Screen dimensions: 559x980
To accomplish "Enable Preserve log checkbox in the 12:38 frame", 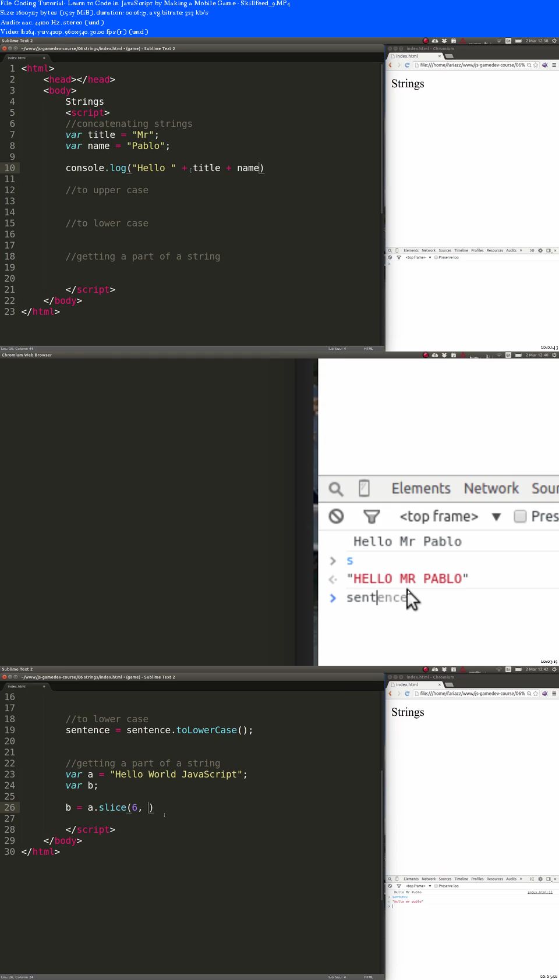I will click(x=436, y=257).
